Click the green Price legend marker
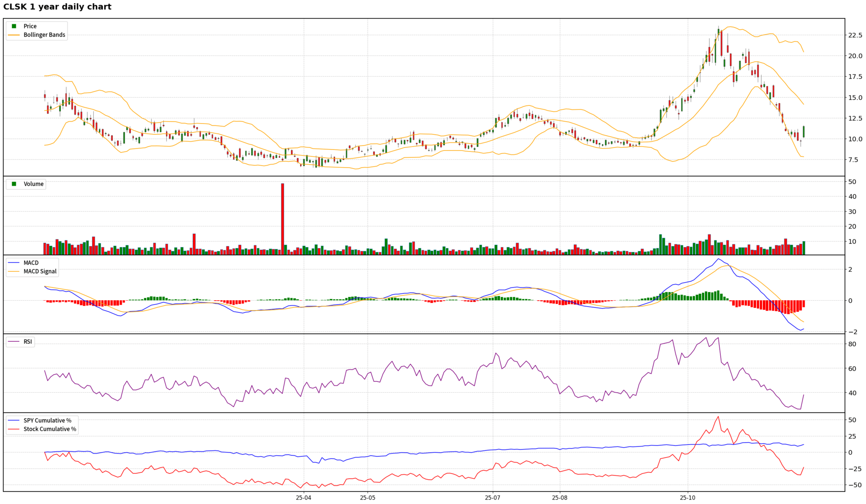 coord(14,26)
